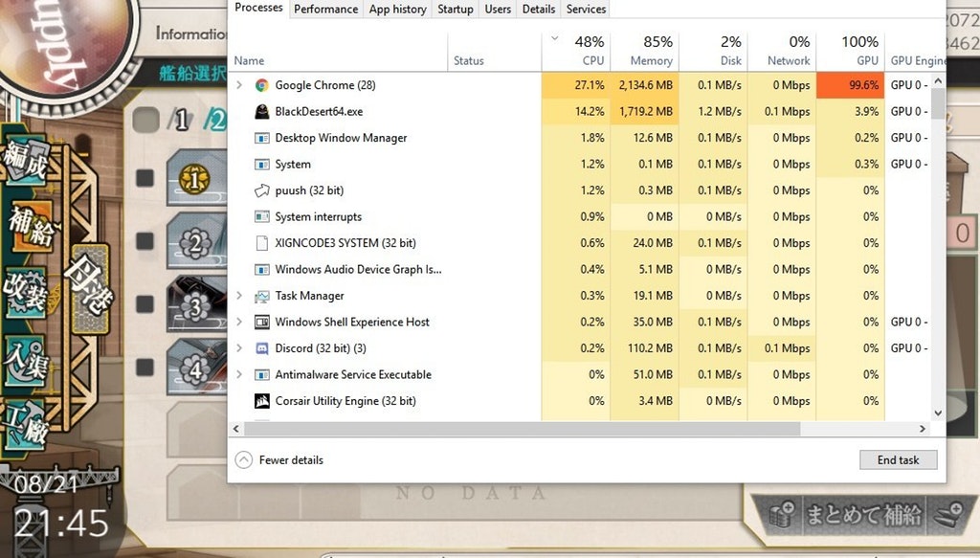980x558 pixels.
Task: Click the process list scroll-down arrow
Action: 938,413
